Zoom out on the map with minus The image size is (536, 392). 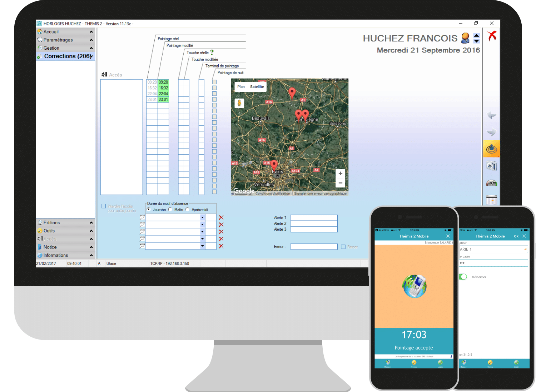click(341, 183)
